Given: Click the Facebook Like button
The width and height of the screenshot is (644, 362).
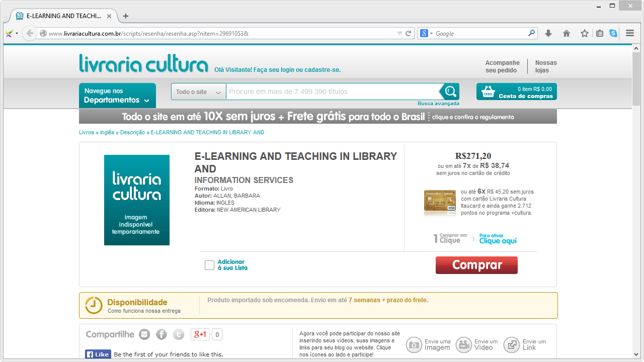Looking at the screenshot, I should 98,354.
